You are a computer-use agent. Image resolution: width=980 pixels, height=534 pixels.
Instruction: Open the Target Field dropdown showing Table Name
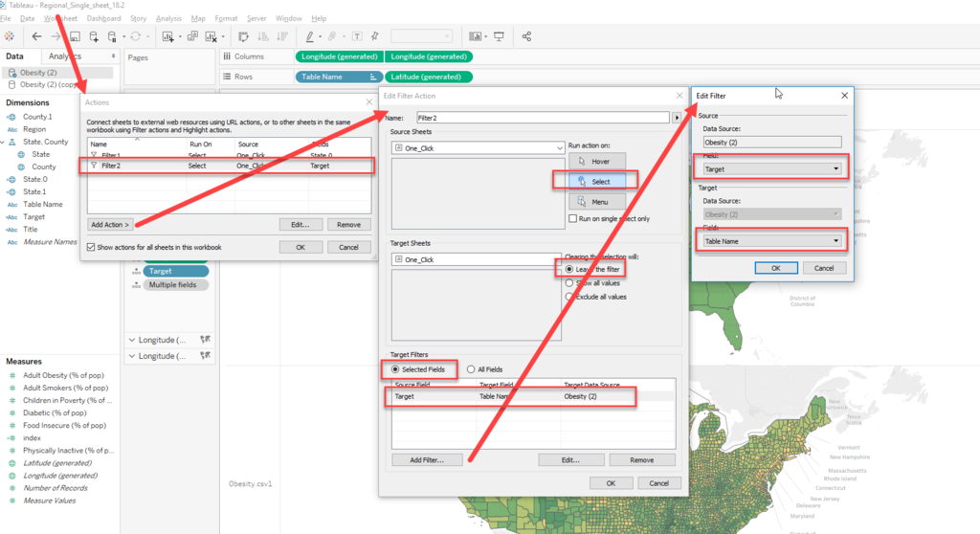[x=772, y=241]
